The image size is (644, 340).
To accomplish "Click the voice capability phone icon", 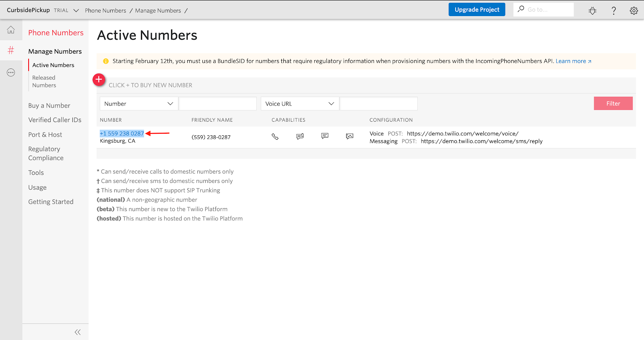I will (275, 137).
